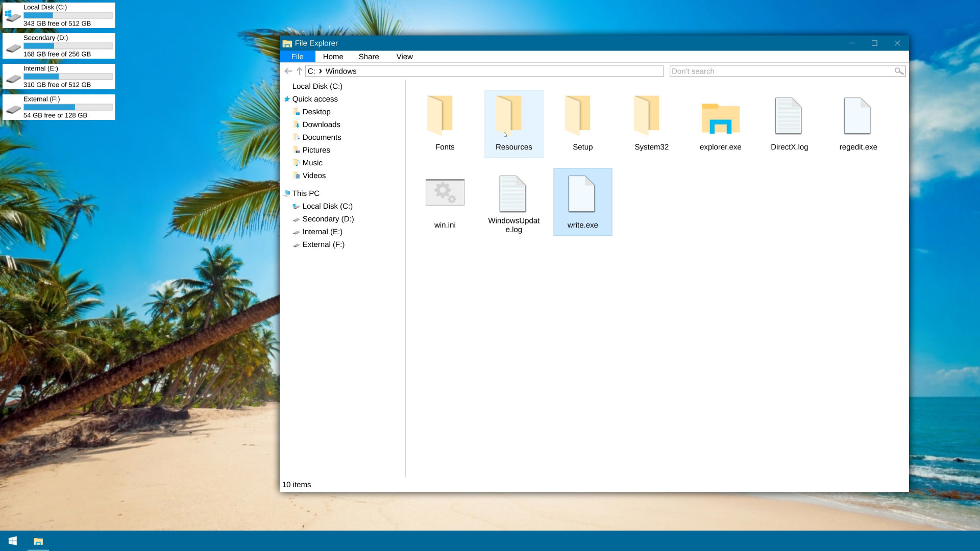Select the WindowsUpdate.log document icon
The width and height of the screenshot is (980, 551).
(513, 194)
